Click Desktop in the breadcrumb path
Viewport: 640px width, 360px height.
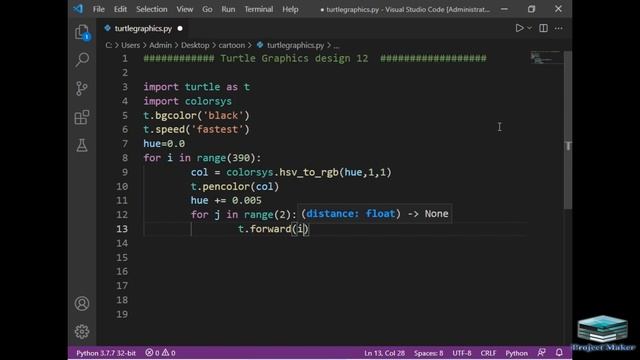click(x=195, y=45)
